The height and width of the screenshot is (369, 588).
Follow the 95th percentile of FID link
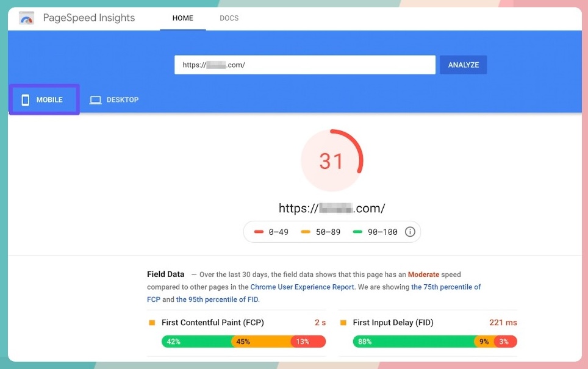tap(217, 299)
